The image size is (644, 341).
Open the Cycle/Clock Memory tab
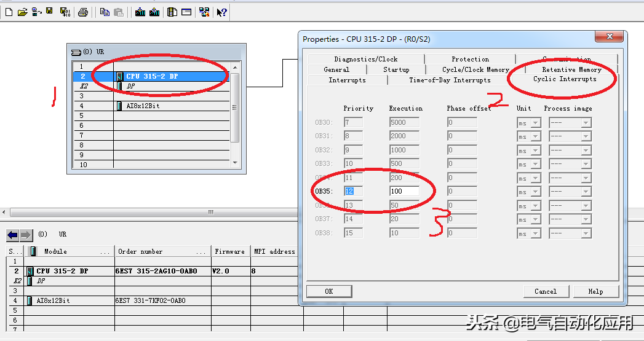[x=475, y=70]
